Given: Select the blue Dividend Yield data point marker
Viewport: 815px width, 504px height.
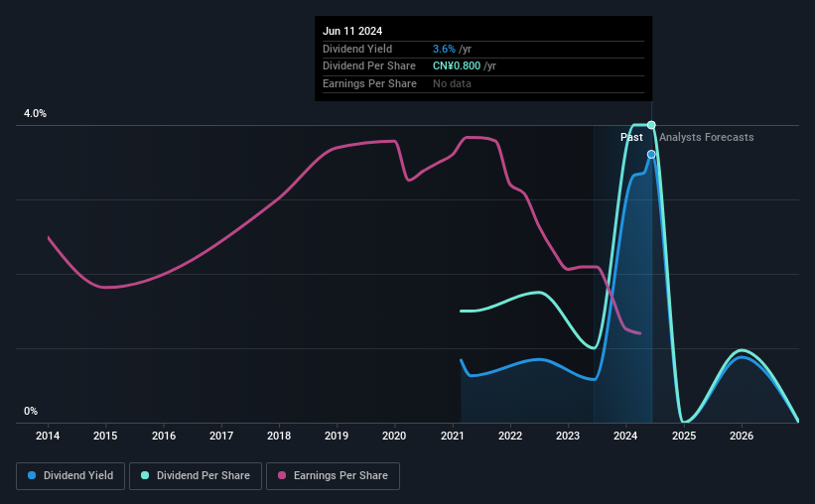Looking at the screenshot, I should (x=651, y=155).
